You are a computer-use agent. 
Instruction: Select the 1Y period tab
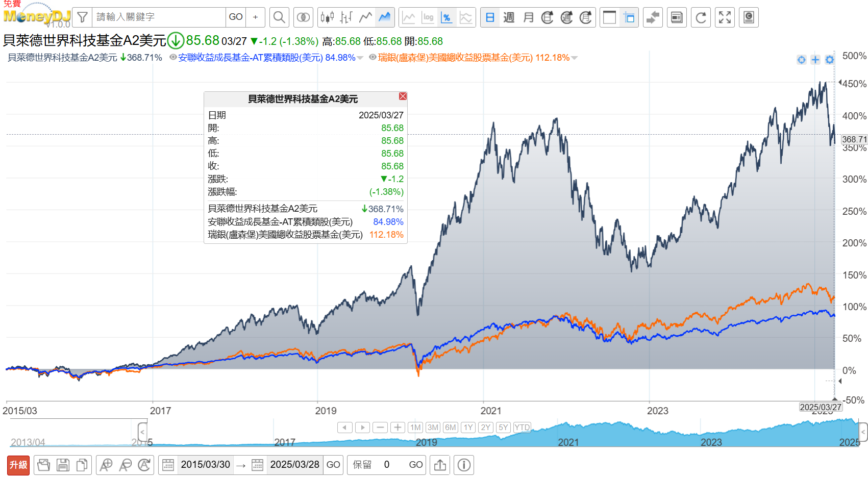(468, 428)
